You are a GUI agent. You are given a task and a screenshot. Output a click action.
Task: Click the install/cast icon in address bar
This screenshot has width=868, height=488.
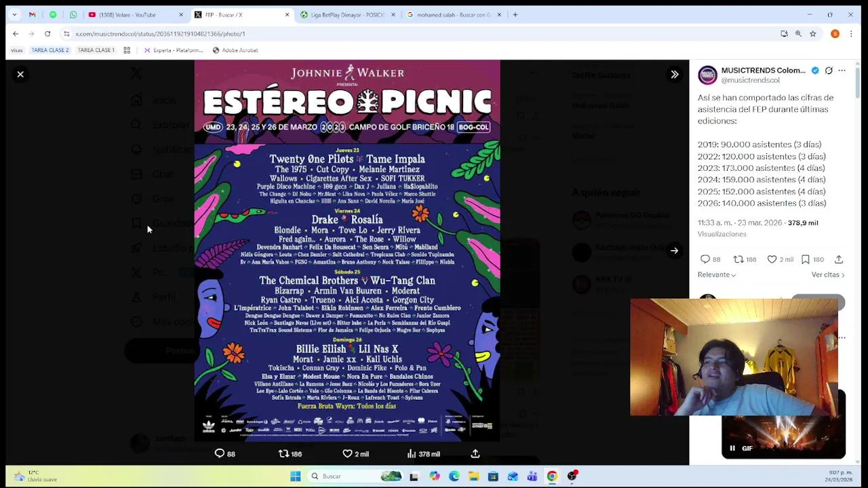coord(784,33)
